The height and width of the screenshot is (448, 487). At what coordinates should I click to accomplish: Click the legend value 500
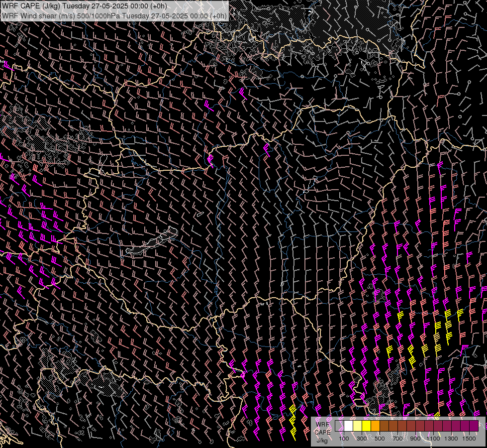[x=380, y=439]
